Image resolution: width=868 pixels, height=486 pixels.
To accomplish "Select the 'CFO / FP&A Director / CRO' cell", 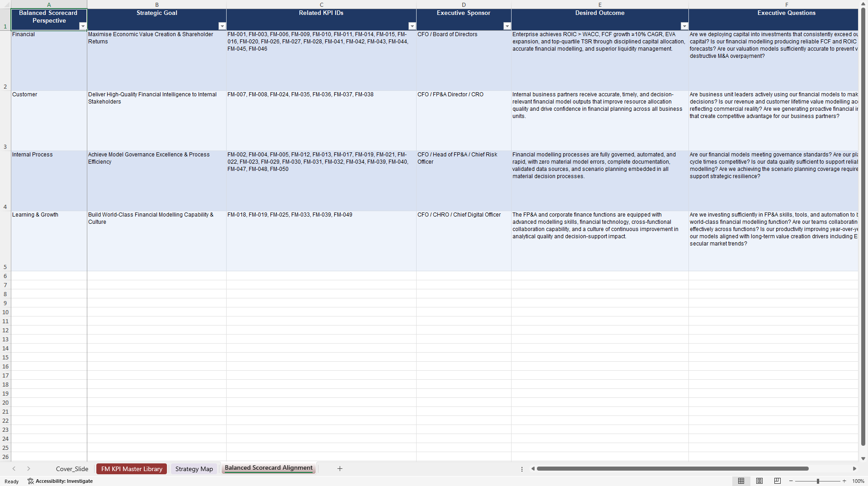I will 464,121.
